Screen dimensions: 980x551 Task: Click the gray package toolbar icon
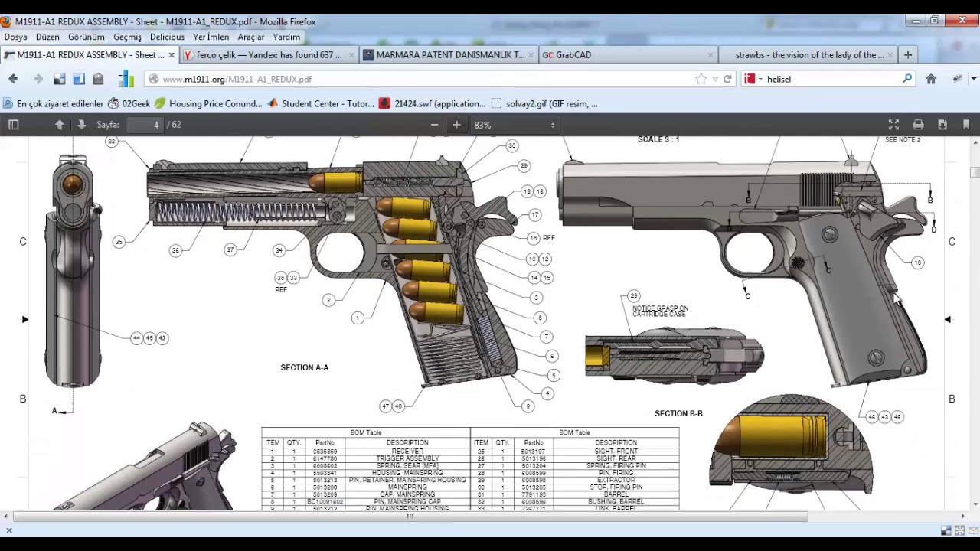tap(98, 79)
